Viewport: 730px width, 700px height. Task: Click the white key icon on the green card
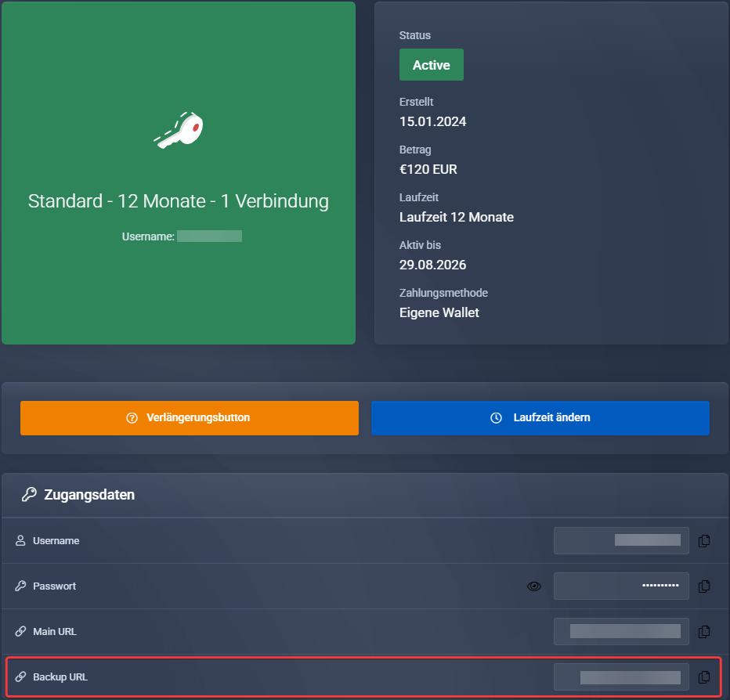pyautogui.click(x=179, y=130)
